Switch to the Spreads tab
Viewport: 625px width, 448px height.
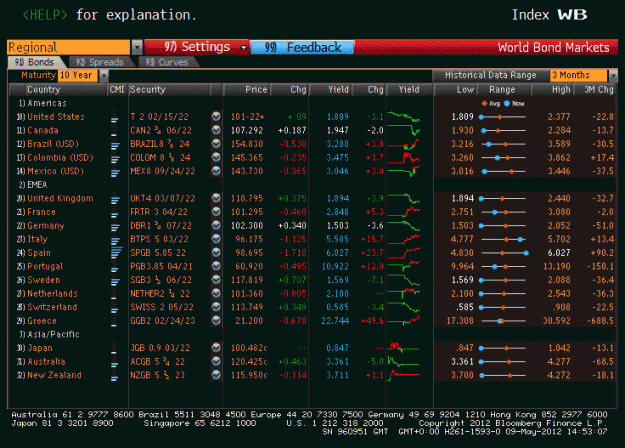pyautogui.click(x=100, y=62)
